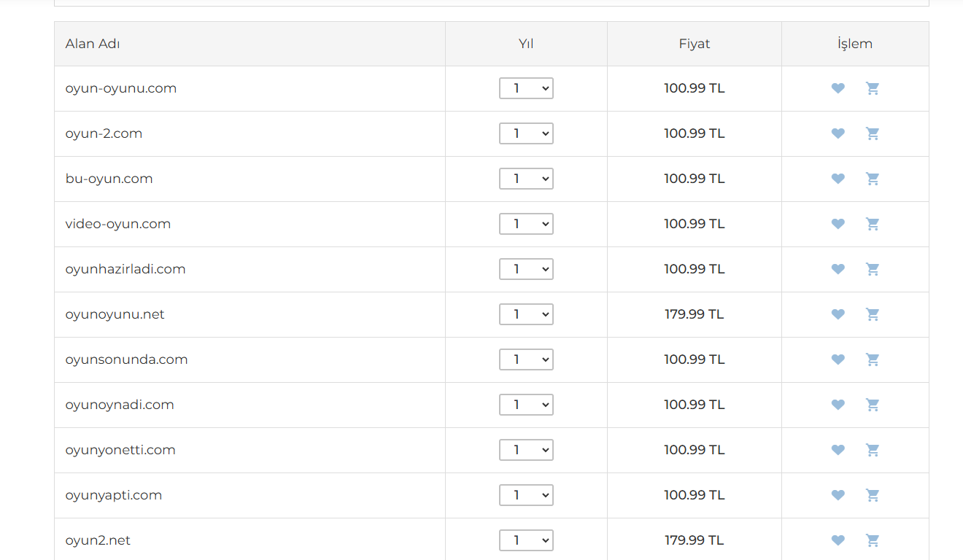Viewport: 963px width, 560px height.
Task: Click the heart icon for video-oyun.com
Action: [838, 224]
